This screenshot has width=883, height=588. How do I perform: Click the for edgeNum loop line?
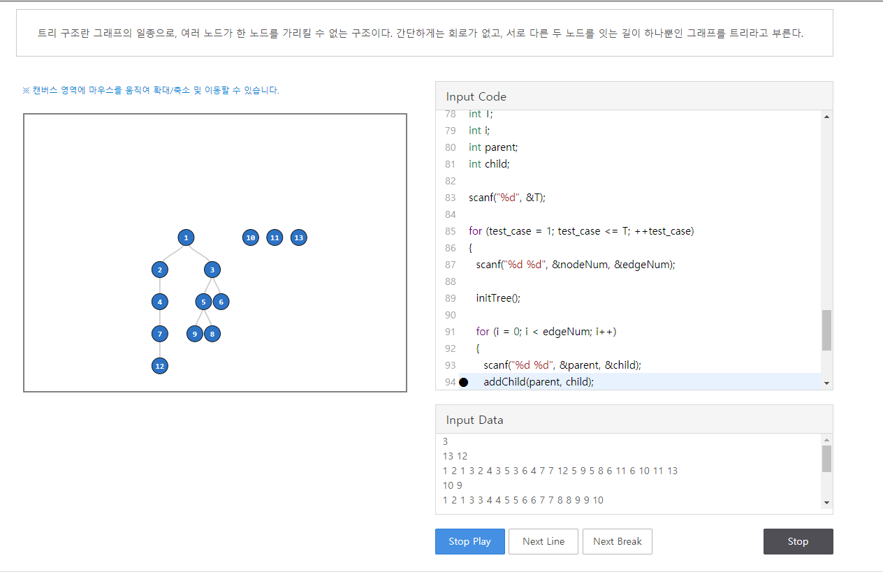point(546,332)
